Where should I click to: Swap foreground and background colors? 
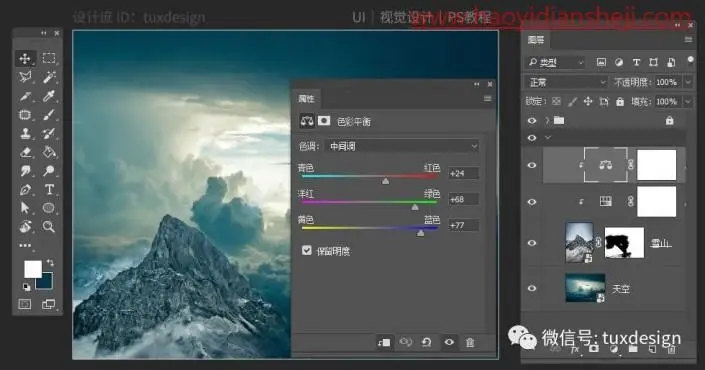50,263
